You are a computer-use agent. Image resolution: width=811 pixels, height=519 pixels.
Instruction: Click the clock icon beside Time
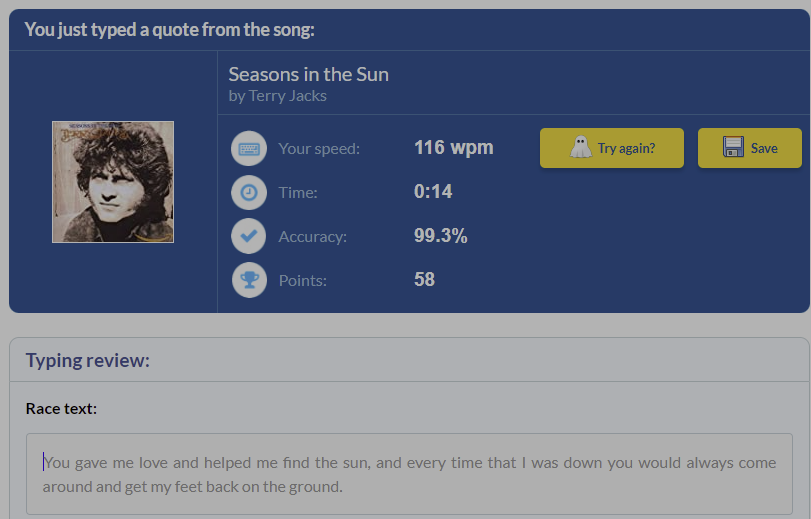pos(249,192)
